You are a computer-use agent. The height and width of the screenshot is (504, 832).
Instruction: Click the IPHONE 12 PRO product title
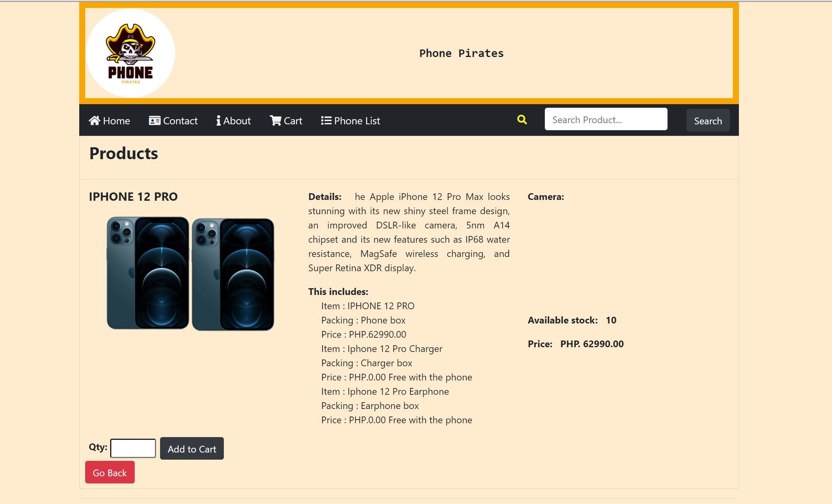tap(134, 196)
